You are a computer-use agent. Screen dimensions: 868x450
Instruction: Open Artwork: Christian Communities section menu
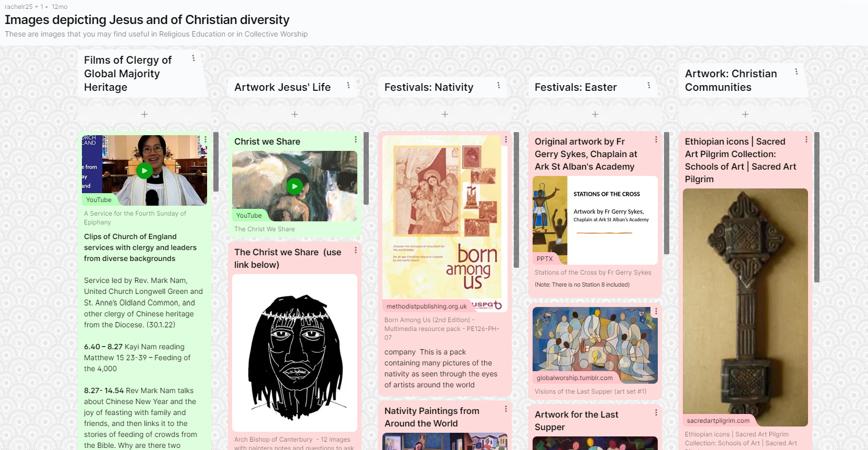pyautogui.click(x=797, y=72)
